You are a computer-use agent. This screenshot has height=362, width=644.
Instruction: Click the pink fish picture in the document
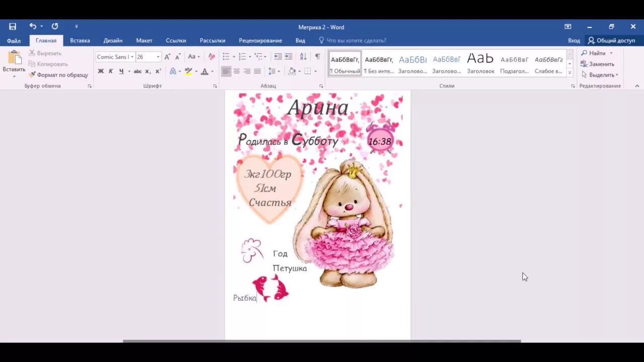pyautogui.click(x=271, y=288)
